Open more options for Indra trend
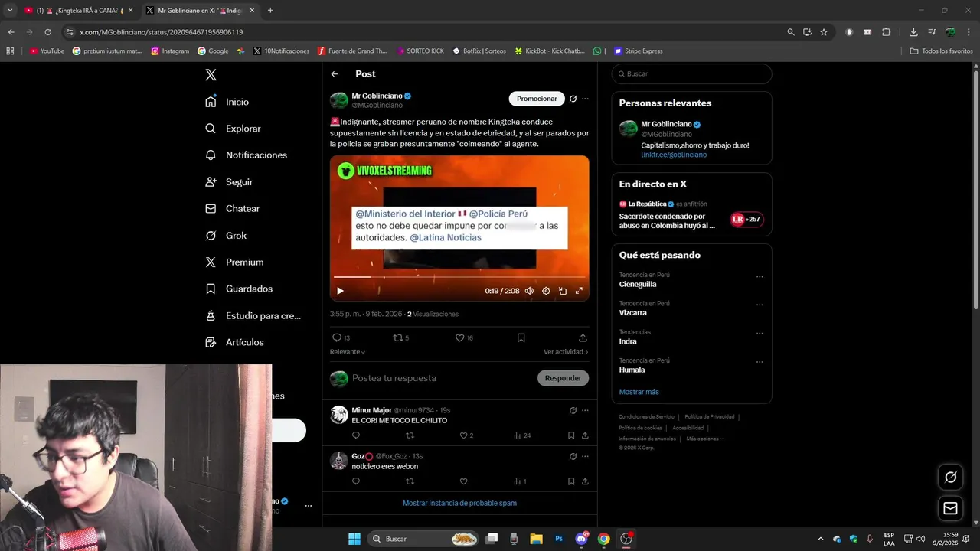Viewport: 980px width, 551px height. coord(759,334)
